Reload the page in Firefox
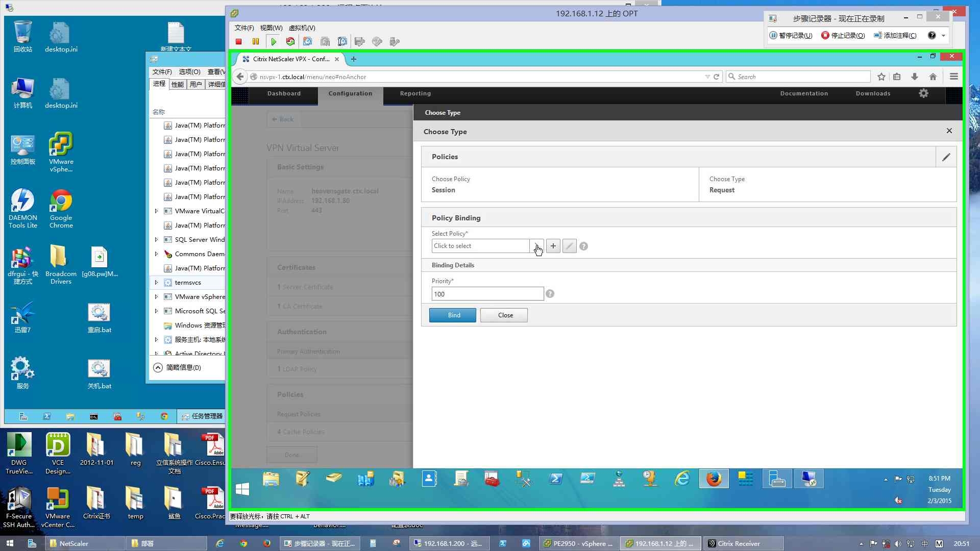 [x=716, y=77]
